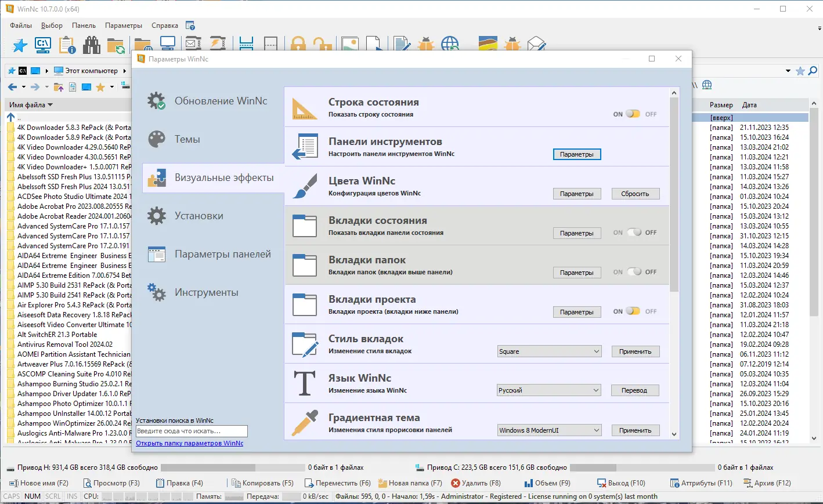Click the Язык WinNc letter T icon
823x504 pixels.
point(305,383)
